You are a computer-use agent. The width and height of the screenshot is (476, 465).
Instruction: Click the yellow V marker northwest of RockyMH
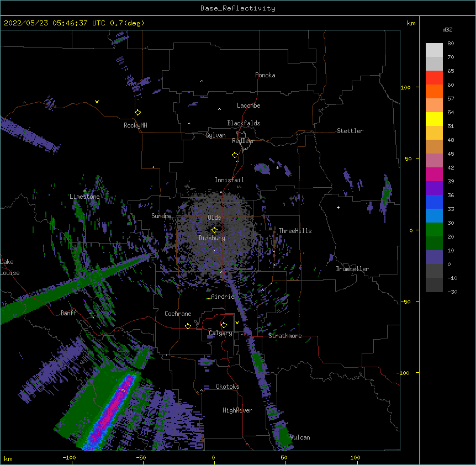point(97,102)
